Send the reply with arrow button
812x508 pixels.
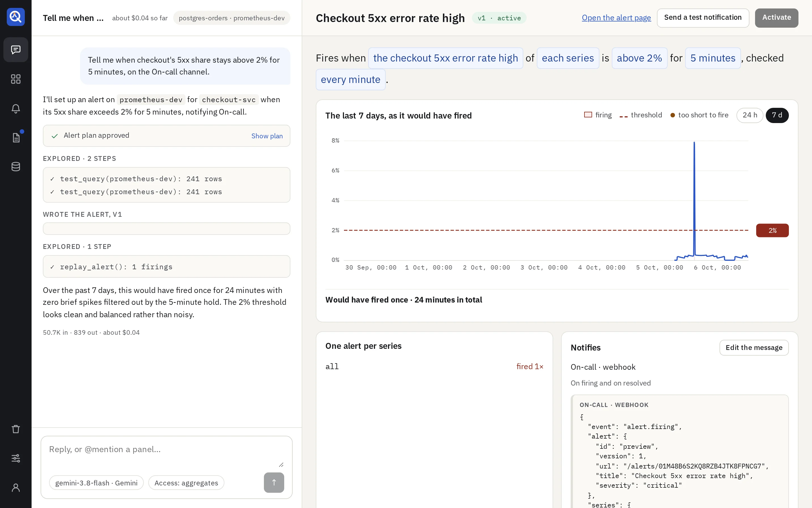click(274, 483)
